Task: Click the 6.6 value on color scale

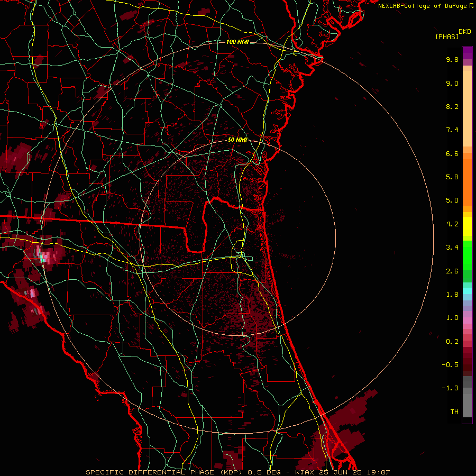Action: [452, 153]
